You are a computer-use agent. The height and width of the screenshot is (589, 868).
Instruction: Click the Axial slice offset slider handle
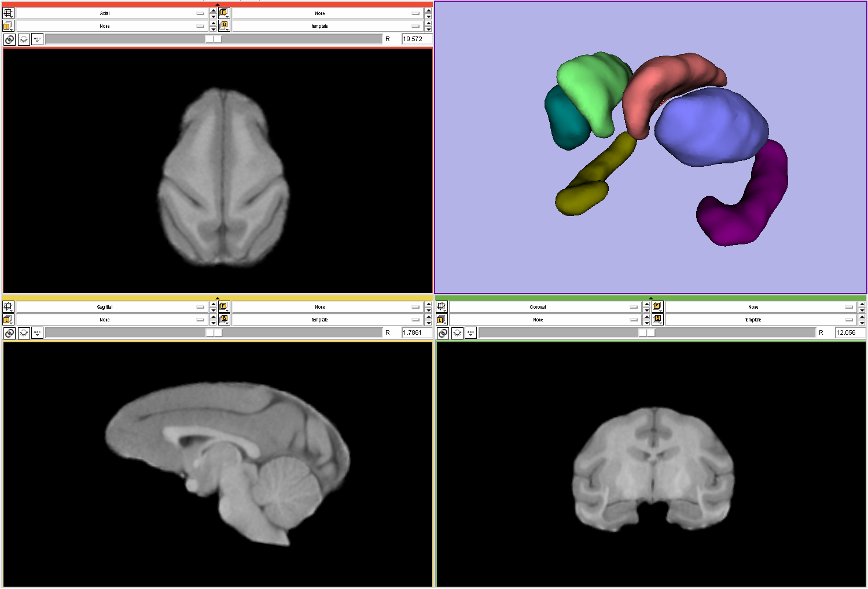[214, 39]
